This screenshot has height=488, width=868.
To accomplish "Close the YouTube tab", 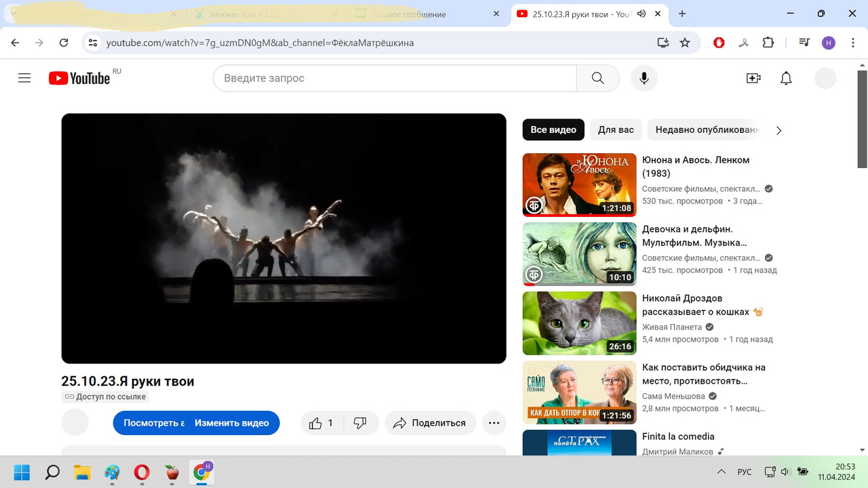I will (658, 14).
